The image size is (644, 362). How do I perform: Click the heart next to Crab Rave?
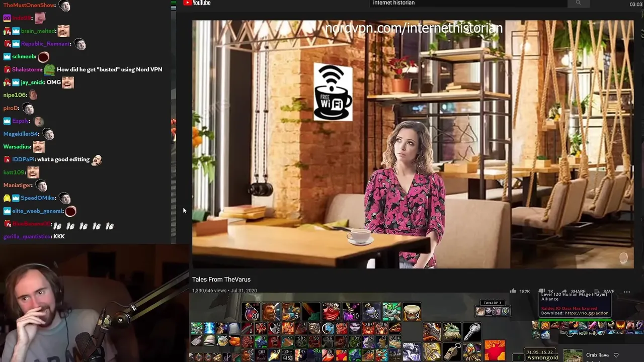pyautogui.click(x=616, y=355)
